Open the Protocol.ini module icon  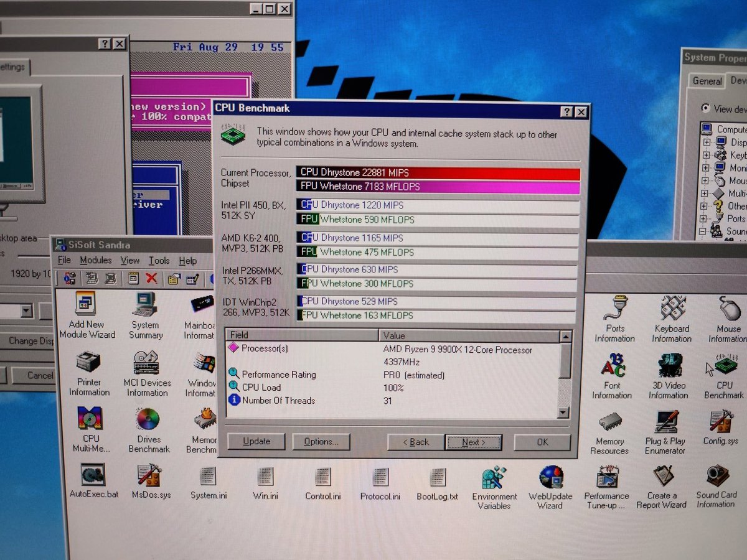(x=380, y=483)
